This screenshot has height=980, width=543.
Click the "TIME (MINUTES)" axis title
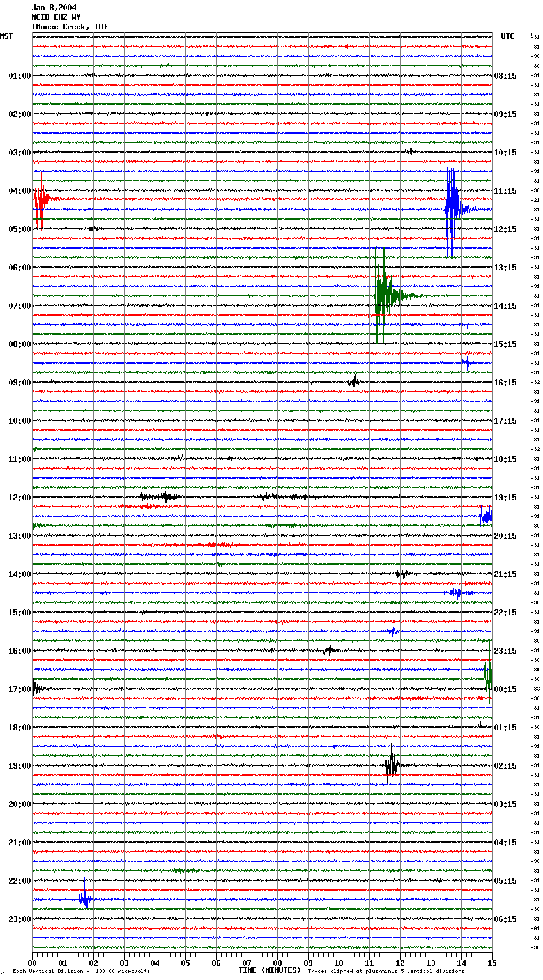coord(270,970)
